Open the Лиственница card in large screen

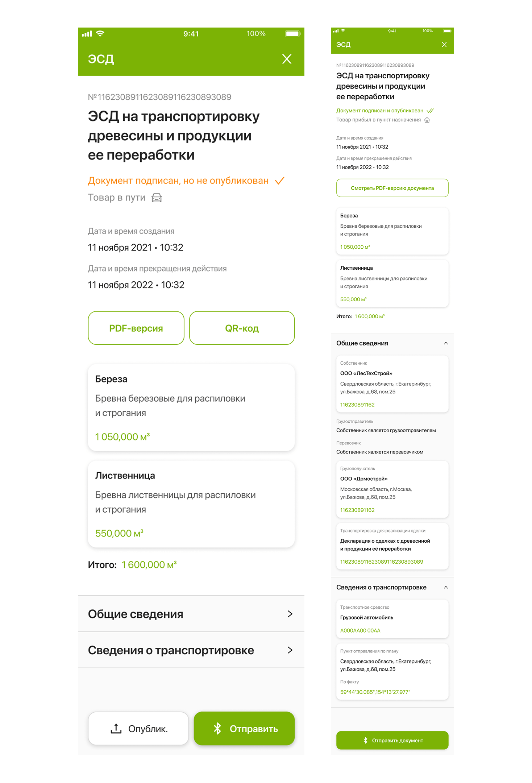(191, 504)
